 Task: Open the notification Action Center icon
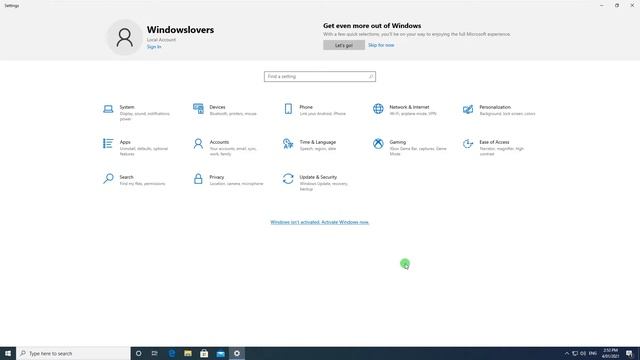(629, 353)
